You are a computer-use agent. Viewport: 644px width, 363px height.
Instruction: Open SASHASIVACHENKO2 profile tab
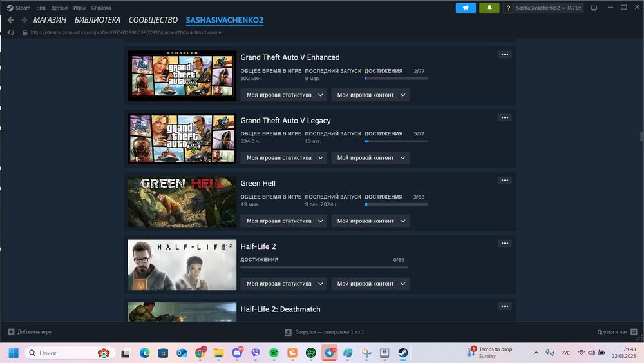click(x=225, y=20)
